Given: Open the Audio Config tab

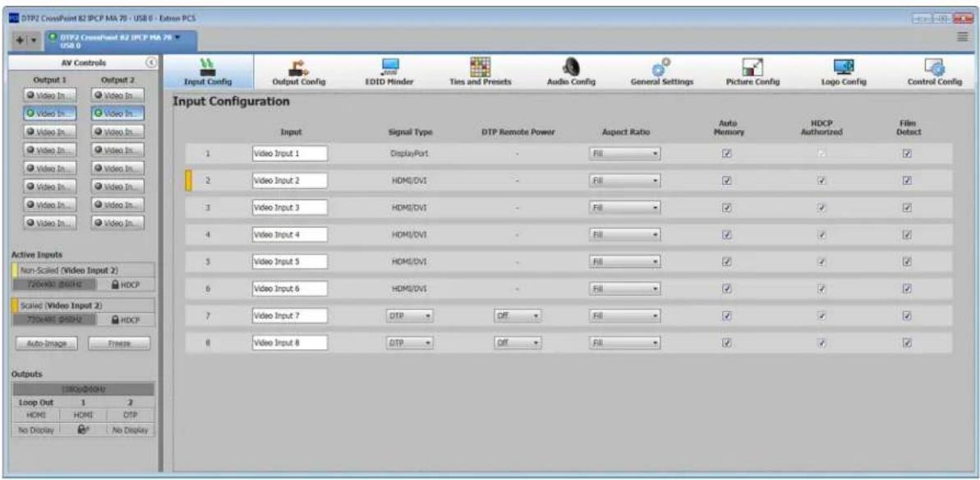Looking at the screenshot, I should [x=571, y=72].
